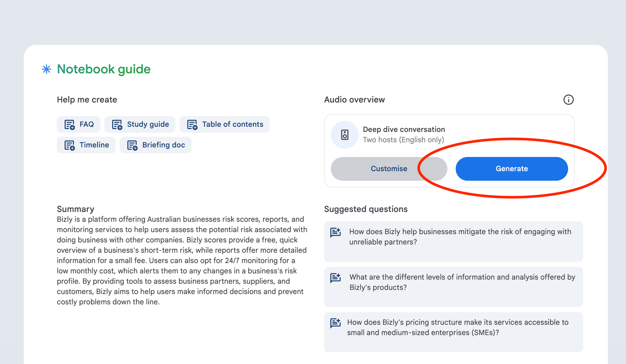Create a Study guide

click(x=140, y=124)
